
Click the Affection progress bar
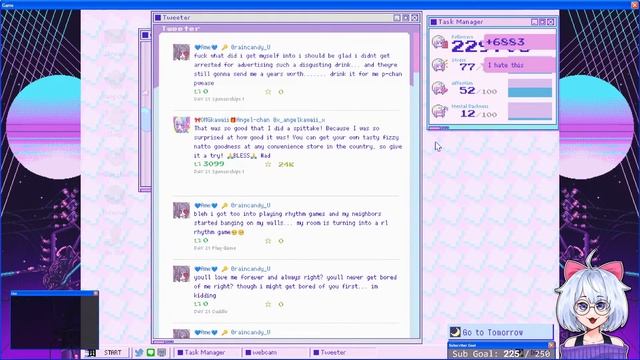pyautogui.click(x=530, y=88)
